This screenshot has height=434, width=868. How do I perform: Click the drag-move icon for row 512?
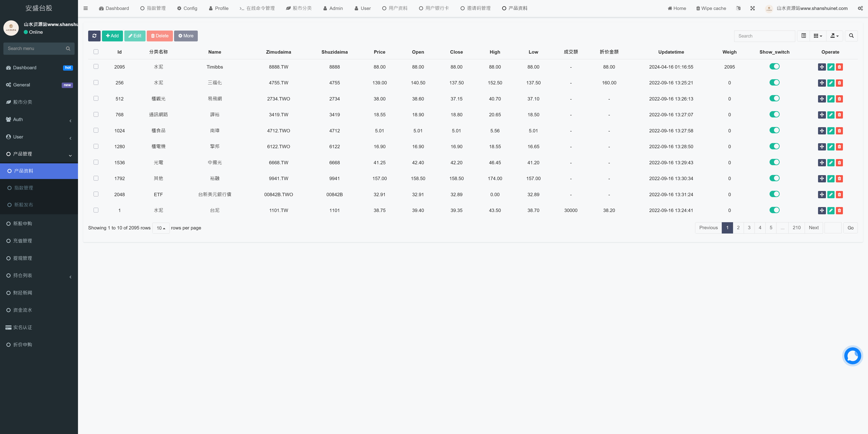(822, 99)
